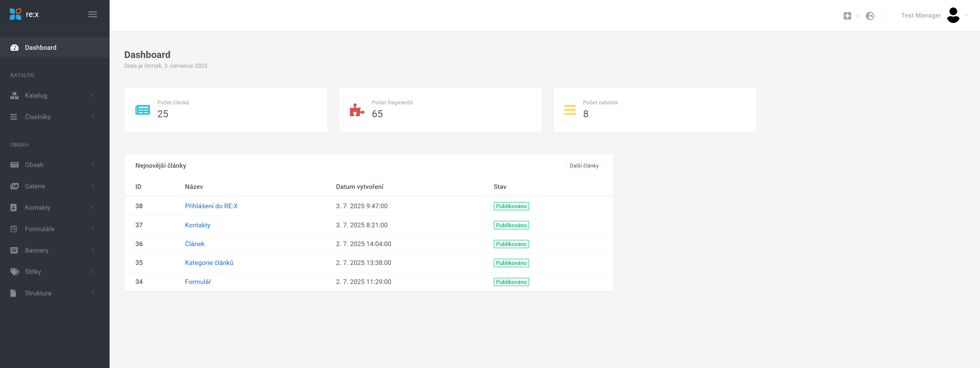The image size is (980, 368).
Task: Click the globe icon in top bar
Action: 870,15
